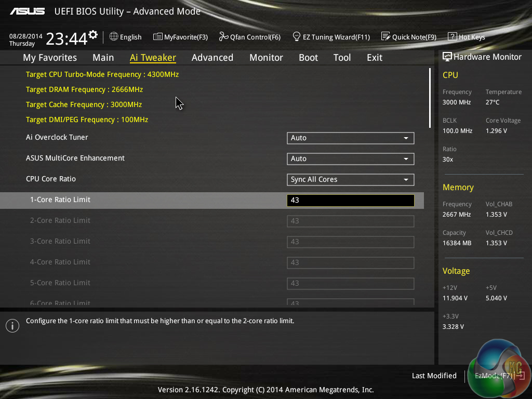This screenshot has height=399, width=532.
Task: Click the EzMode exit arrow icon
Action: pos(521,376)
